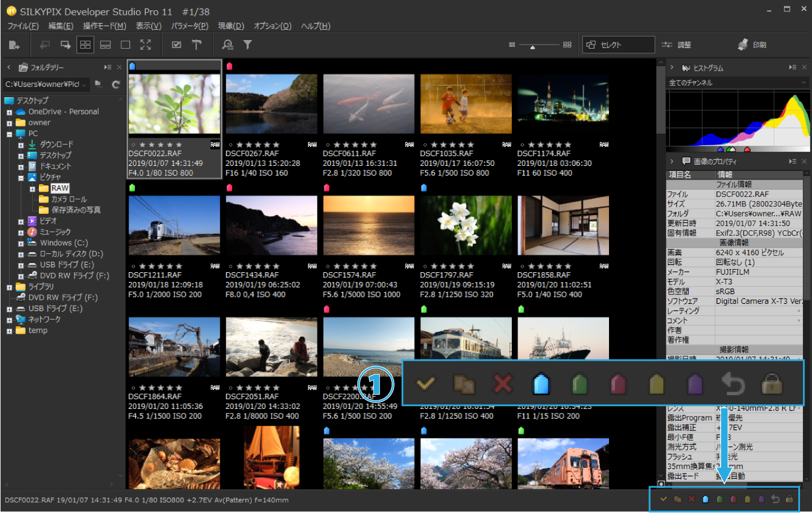Viewport: 812px width, 513px height.
Task: Open the ファイル(F) menu
Action: (x=23, y=26)
